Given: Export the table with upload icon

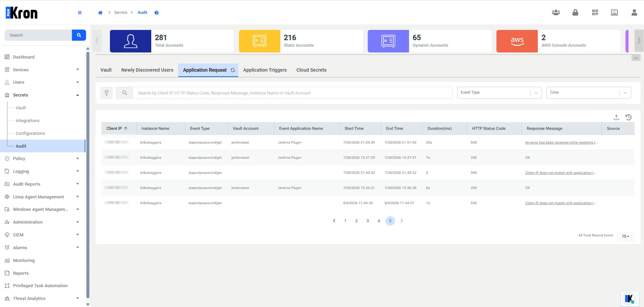Looking at the screenshot, I should [616, 117].
